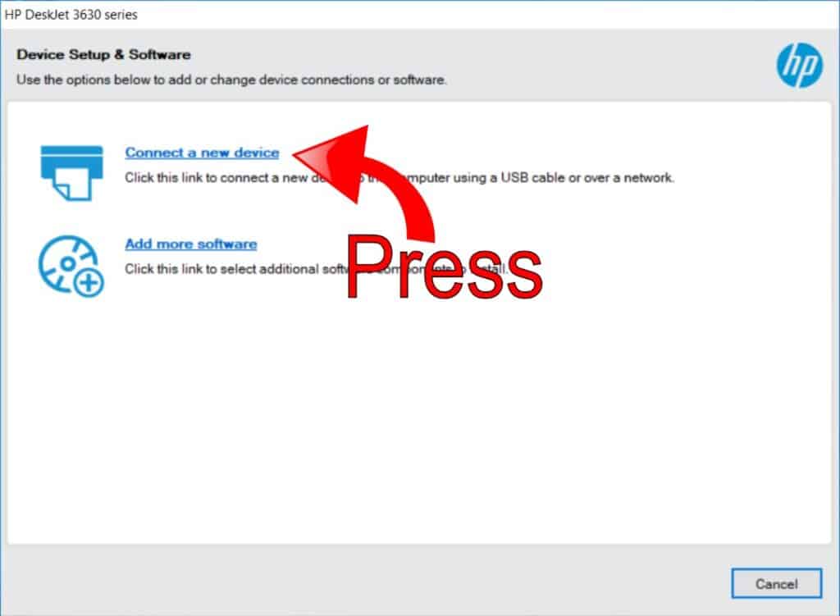
Task: Click the "HP DeskJet 3630 series" window title
Action: click(71, 14)
